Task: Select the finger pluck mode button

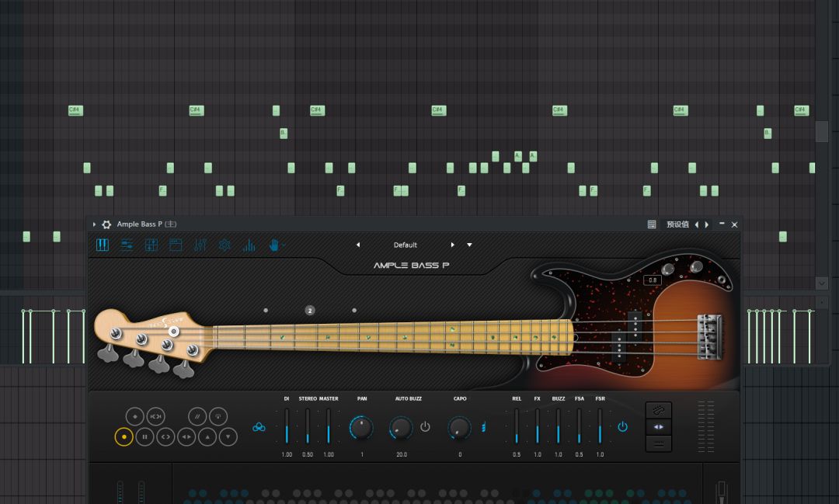Action: [x=659, y=410]
